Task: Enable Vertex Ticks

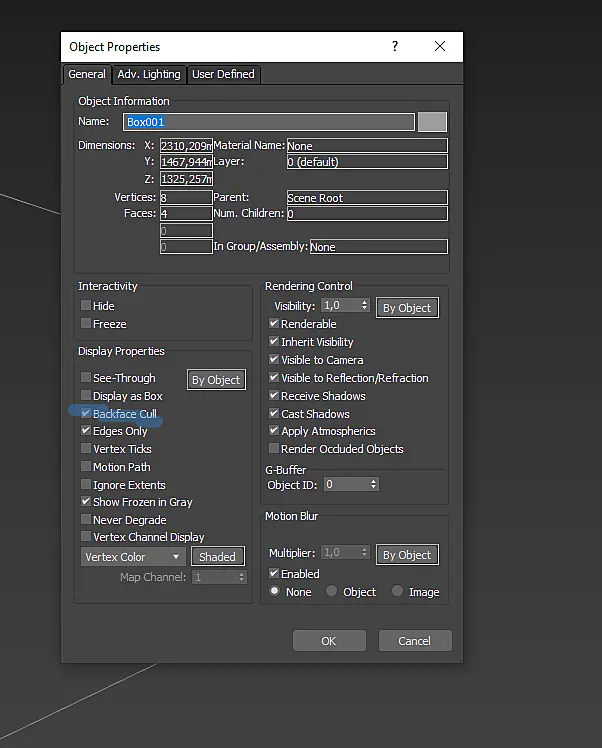Action: (x=86, y=448)
